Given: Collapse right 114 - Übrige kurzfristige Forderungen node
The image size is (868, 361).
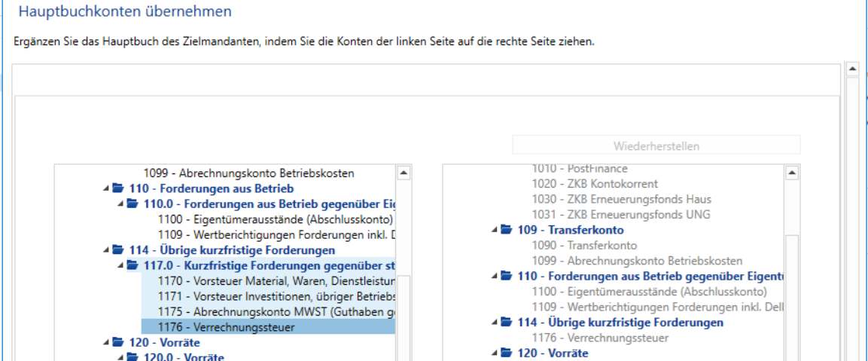Looking at the screenshot, I should (x=495, y=323).
